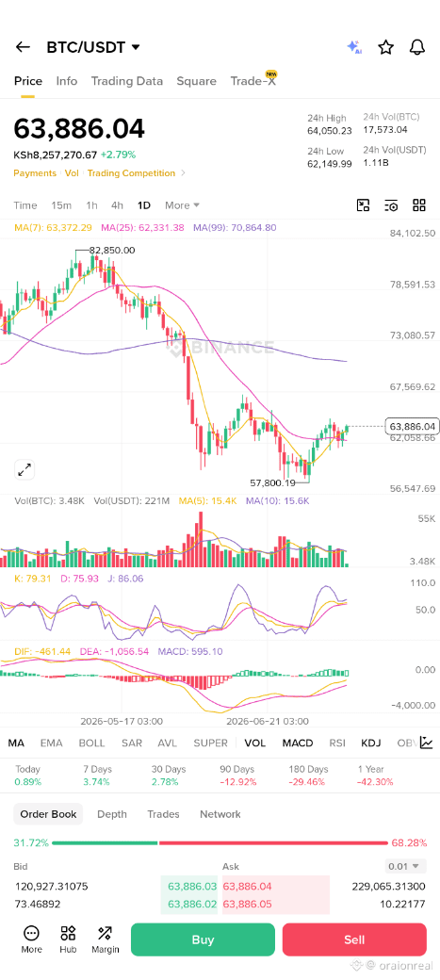Image resolution: width=440 pixels, height=980 pixels.
Task: Select the Order Book tab
Action: (x=48, y=814)
